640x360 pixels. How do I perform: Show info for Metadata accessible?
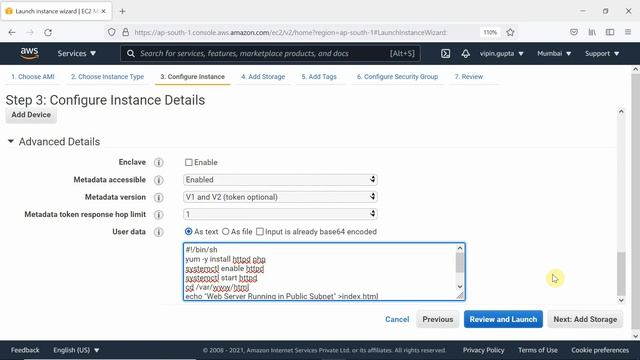pyautogui.click(x=158, y=180)
